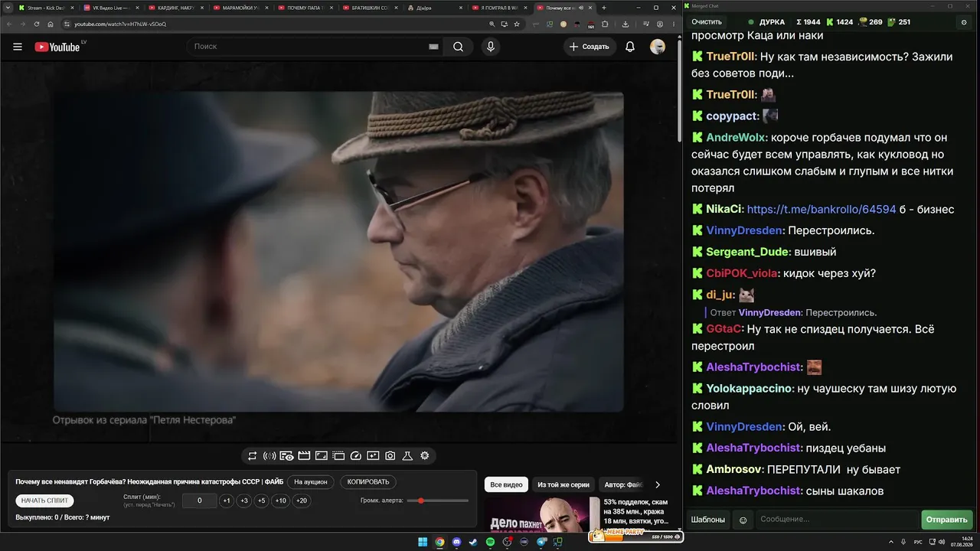Click the YouTube search magnifier button
The width and height of the screenshot is (980, 551).
pos(458,47)
